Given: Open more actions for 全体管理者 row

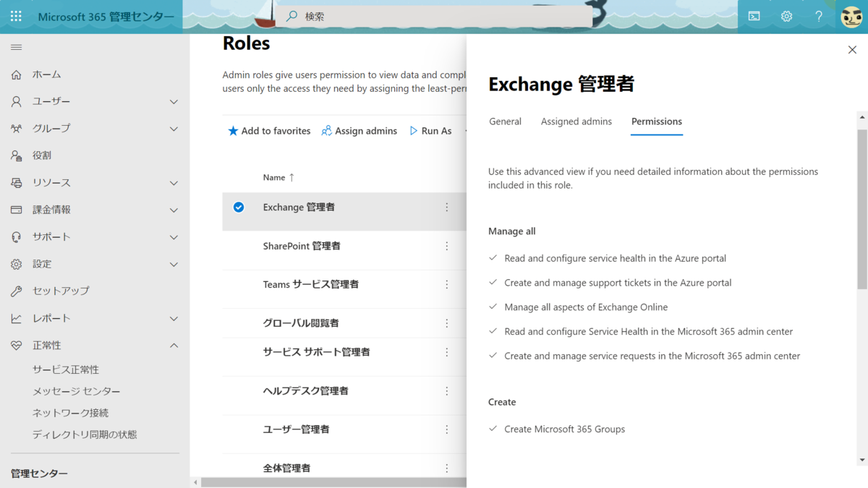Looking at the screenshot, I should (x=446, y=468).
